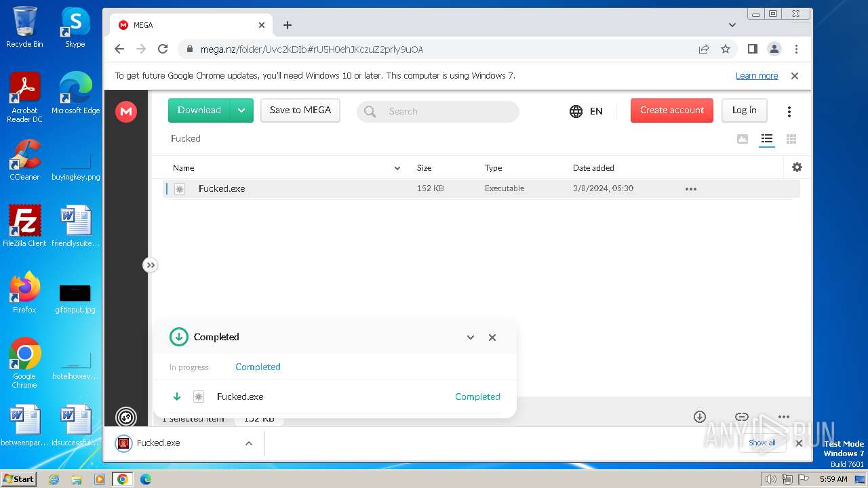The width and height of the screenshot is (868, 488).
Task: Open a new Chrome tab
Action: (x=288, y=25)
